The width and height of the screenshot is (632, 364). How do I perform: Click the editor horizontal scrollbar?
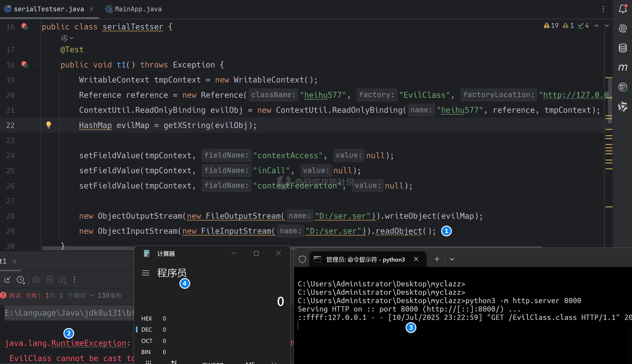click(292, 248)
